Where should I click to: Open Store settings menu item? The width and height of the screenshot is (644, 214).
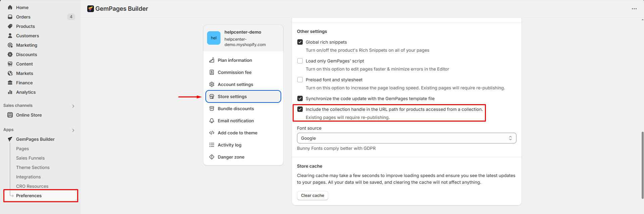click(x=243, y=96)
